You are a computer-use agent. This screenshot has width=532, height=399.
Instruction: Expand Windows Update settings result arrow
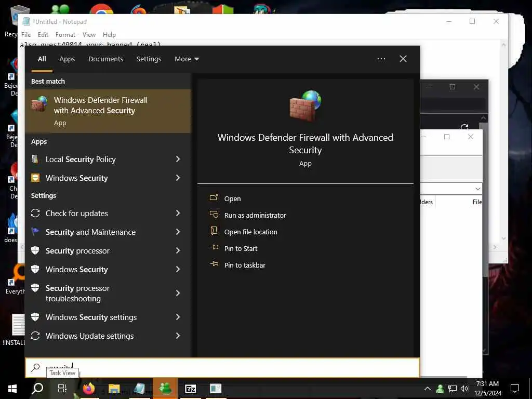point(178,336)
